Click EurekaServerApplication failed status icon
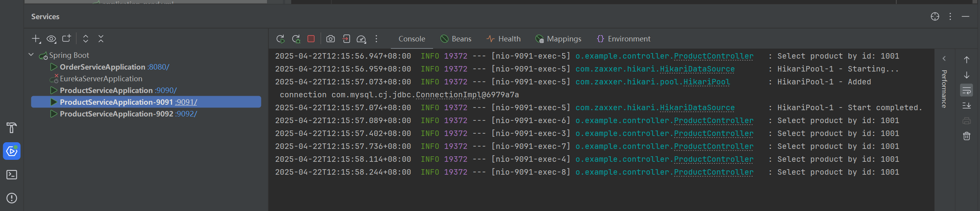Screen dimensions: 980x211 click(54, 79)
